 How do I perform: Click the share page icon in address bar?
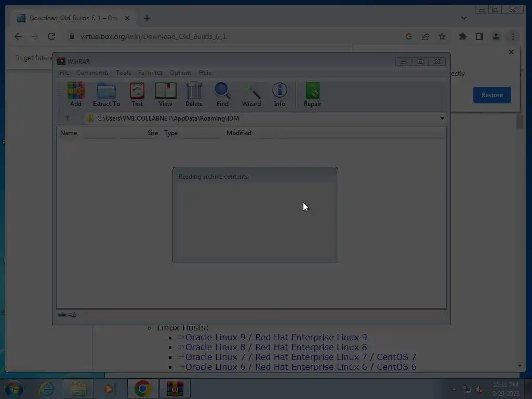pos(425,36)
